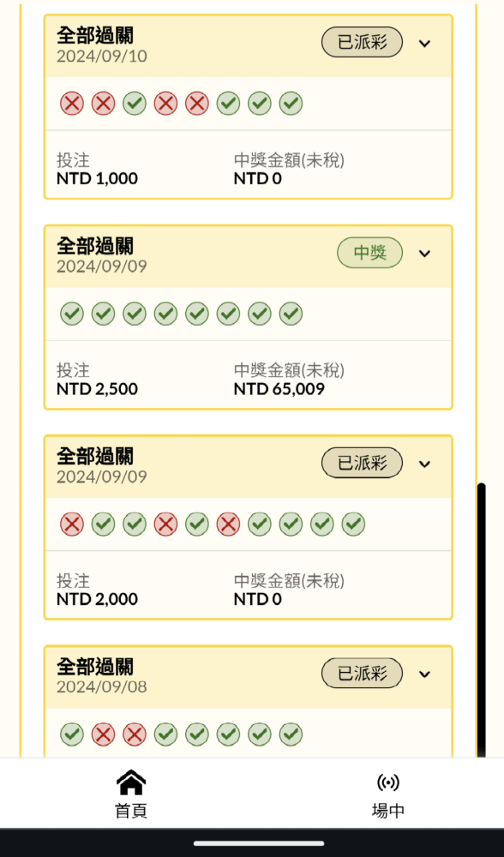Expand the 2024/09/08 bet chevron
Image resolution: width=504 pixels, height=857 pixels.
point(425,674)
